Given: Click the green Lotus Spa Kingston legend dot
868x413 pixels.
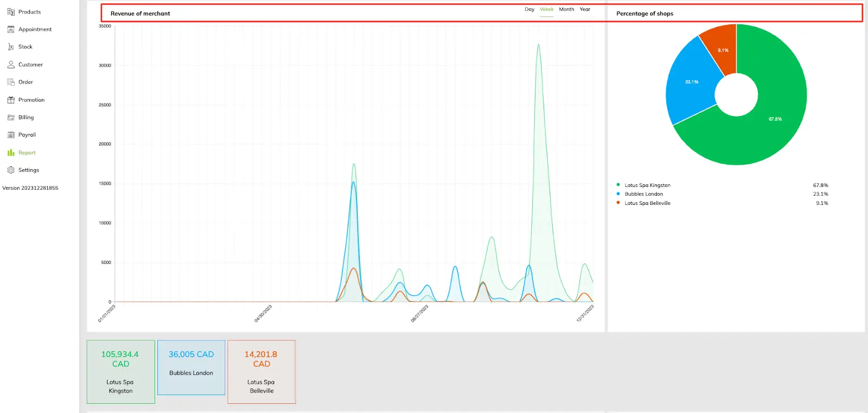Looking at the screenshot, I should coord(618,185).
